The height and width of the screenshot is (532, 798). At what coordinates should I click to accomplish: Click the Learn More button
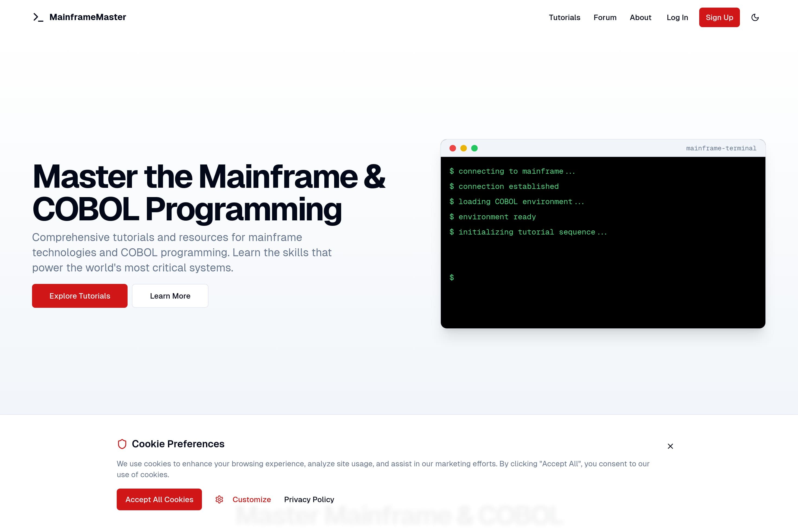coord(170,296)
